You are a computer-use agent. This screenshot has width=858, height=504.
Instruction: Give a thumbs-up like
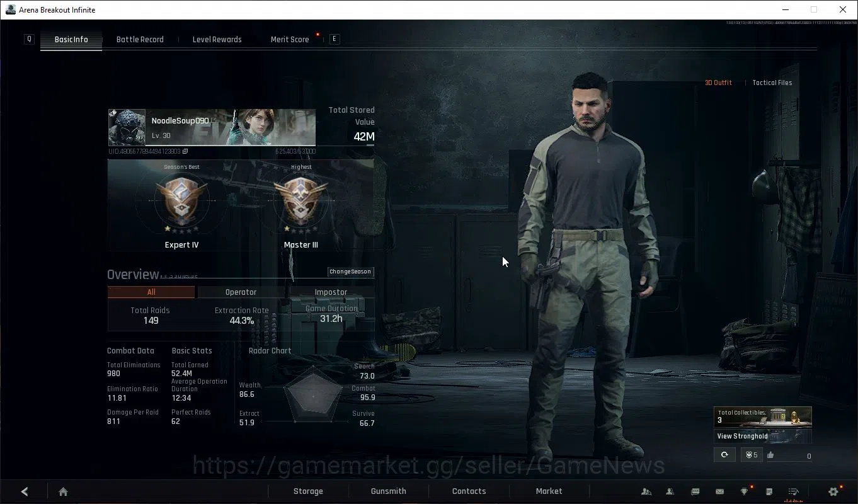pos(770,455)
